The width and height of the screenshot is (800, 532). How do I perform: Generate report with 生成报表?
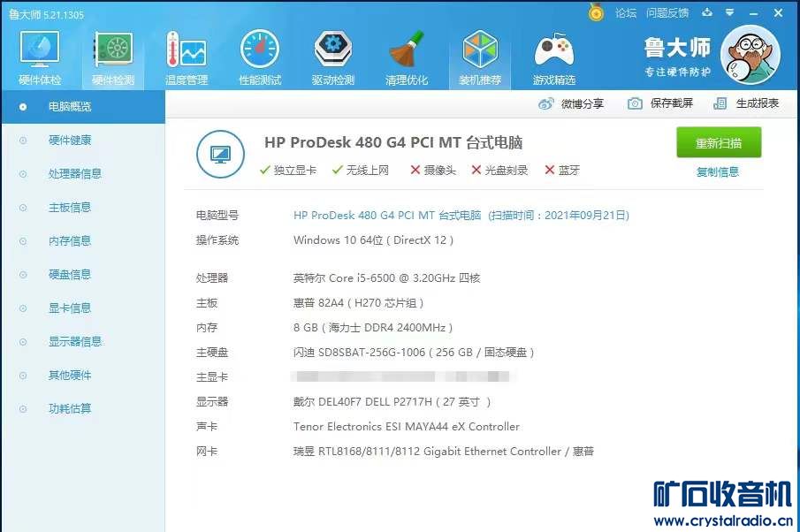pos(758,103)
